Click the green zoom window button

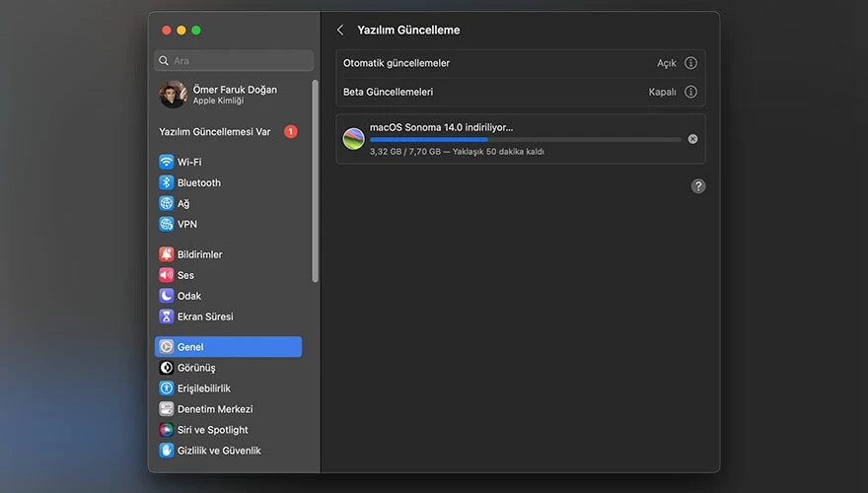pyautogui.click(x=196, y=30)
